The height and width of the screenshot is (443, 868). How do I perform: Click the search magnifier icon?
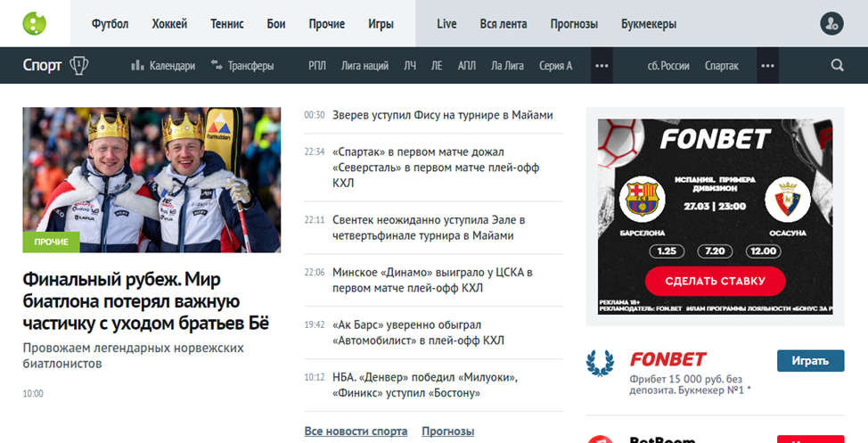coord(837,65)
